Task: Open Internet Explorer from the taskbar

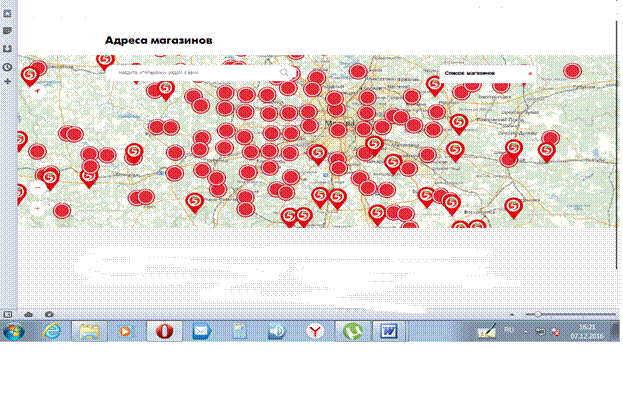Action: [x=51, y=331]
